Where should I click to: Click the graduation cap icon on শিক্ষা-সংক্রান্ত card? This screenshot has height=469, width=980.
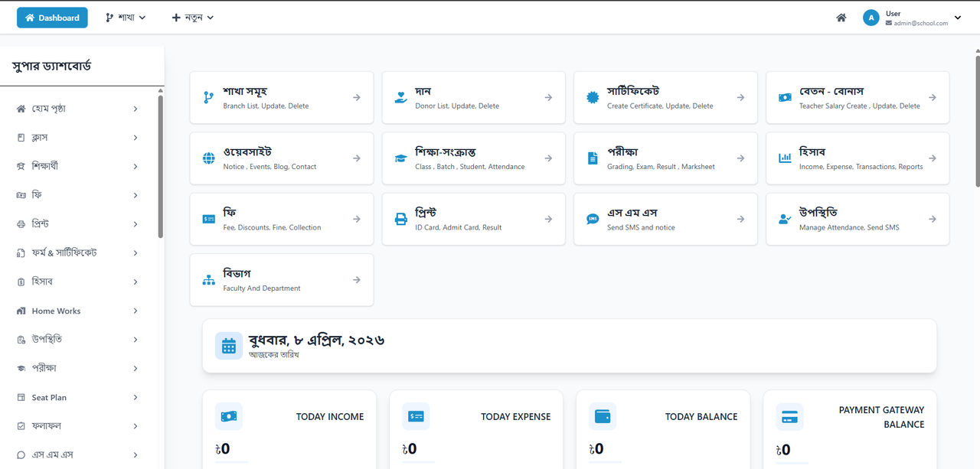click(400, 158)
